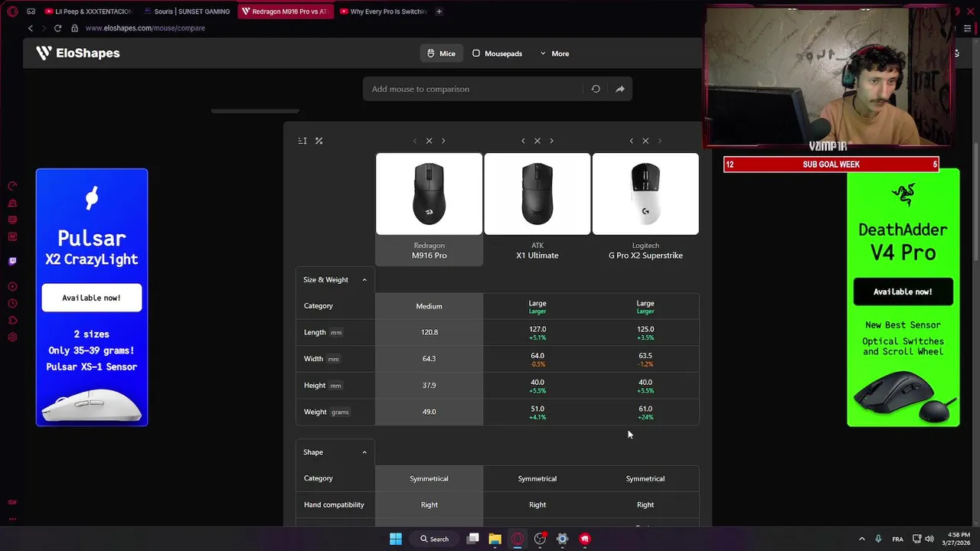Viewport: 980px width, 551px height.
Task: Open the GX Control speedometer sidebar icon
Action: (x=12, y=186)
